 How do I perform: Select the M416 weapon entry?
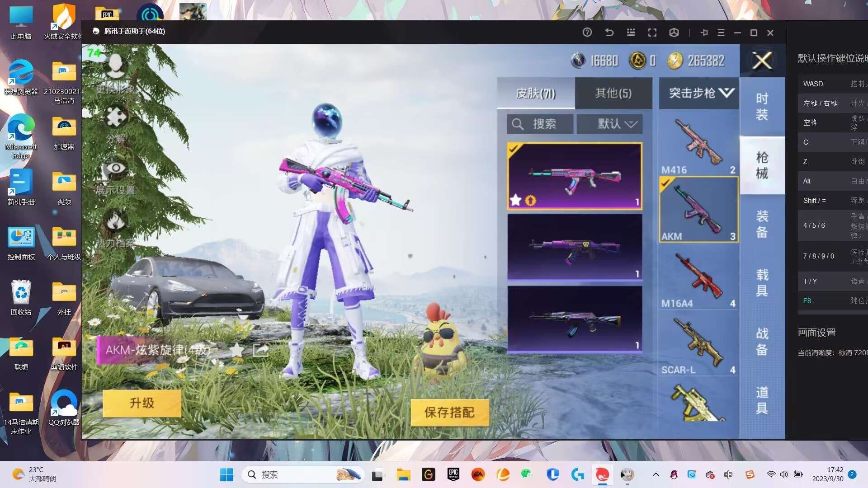click(698, 144)
